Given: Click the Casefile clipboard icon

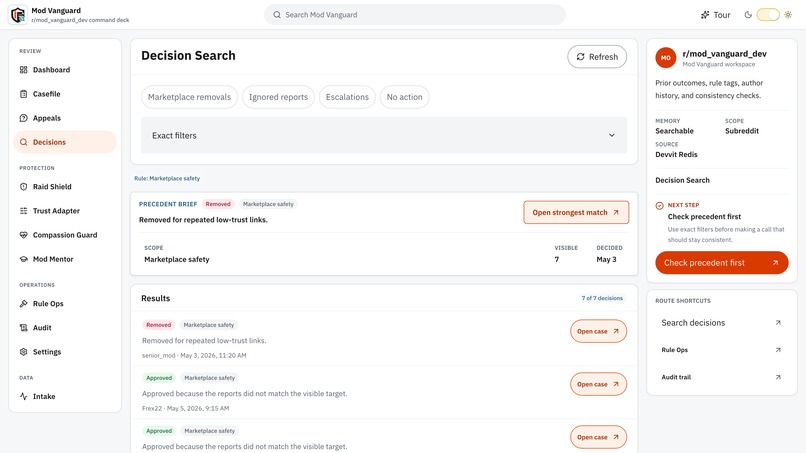Looking at the screenshot, I should click(x=24, y=94).
